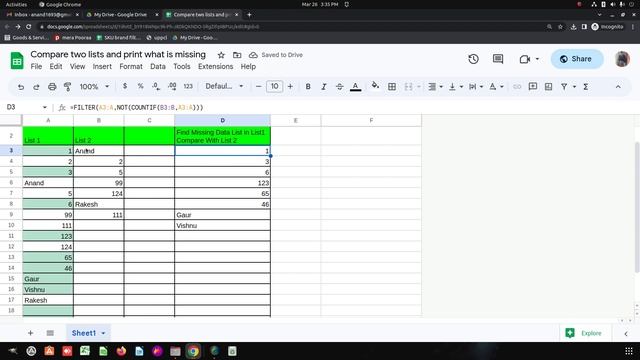Click the font size input field

[x=274, y=87]
